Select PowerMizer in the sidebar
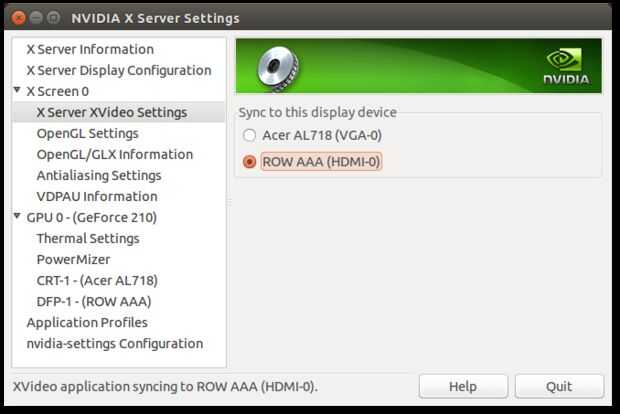This screenshot has height=414, width=620. [73, 259]
